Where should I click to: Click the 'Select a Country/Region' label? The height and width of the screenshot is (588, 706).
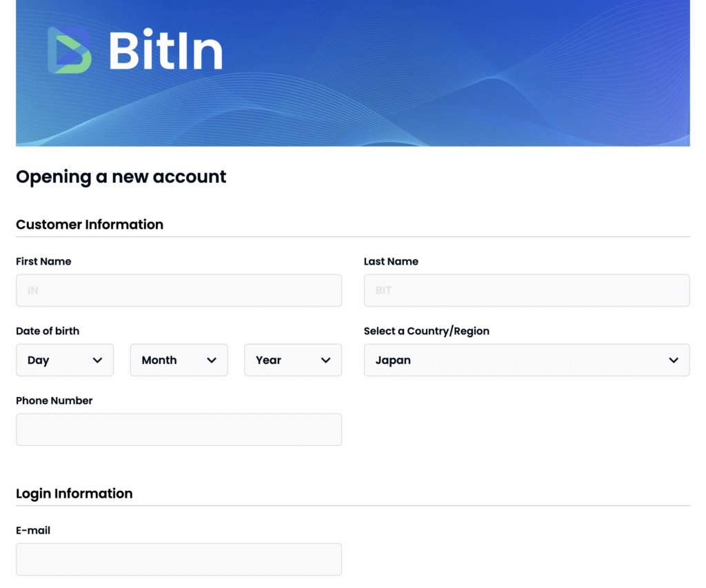427,331
